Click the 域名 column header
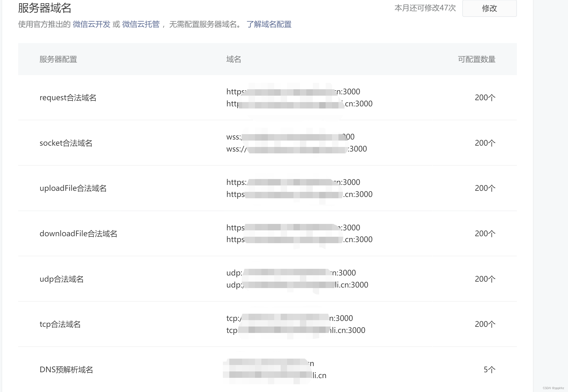Viewport: 568px width, 392px height. pos(234,59)
